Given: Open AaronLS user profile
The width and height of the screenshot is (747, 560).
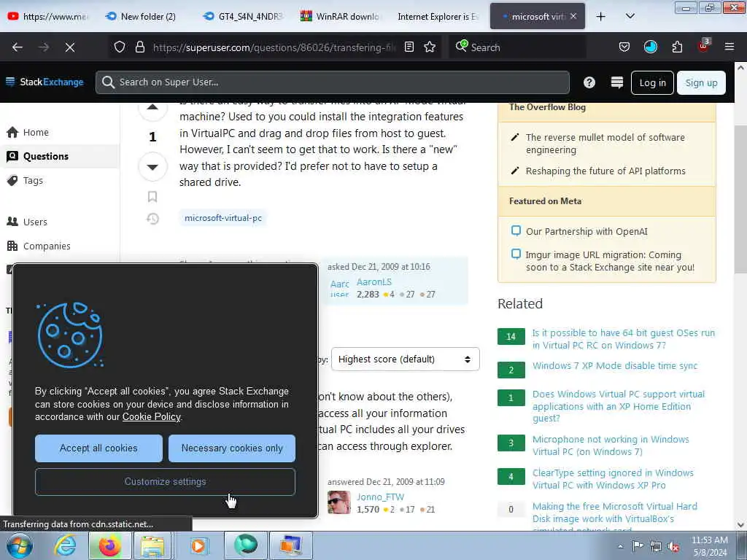Looking at the screenshot, I should [374, 282].
